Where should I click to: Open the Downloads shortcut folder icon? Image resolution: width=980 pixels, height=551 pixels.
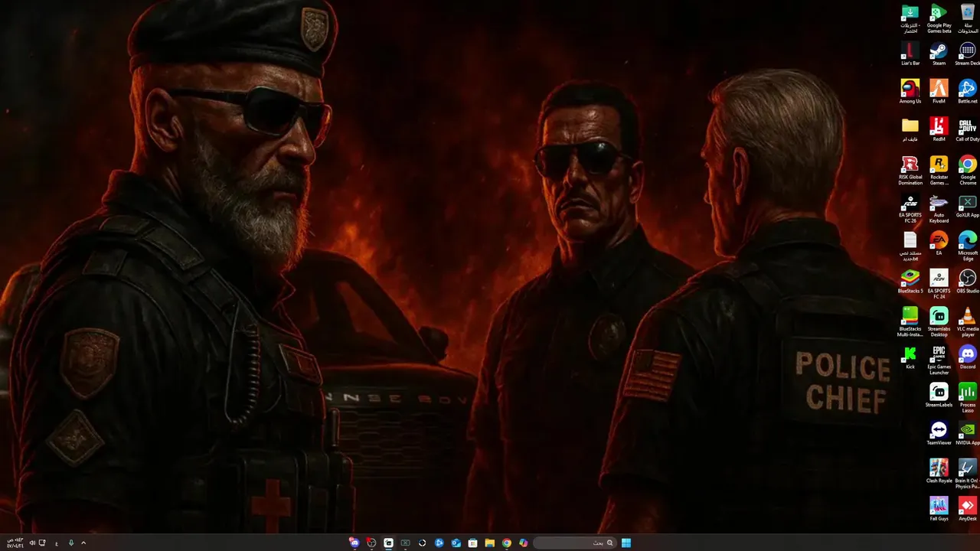(x=910, y=18)
